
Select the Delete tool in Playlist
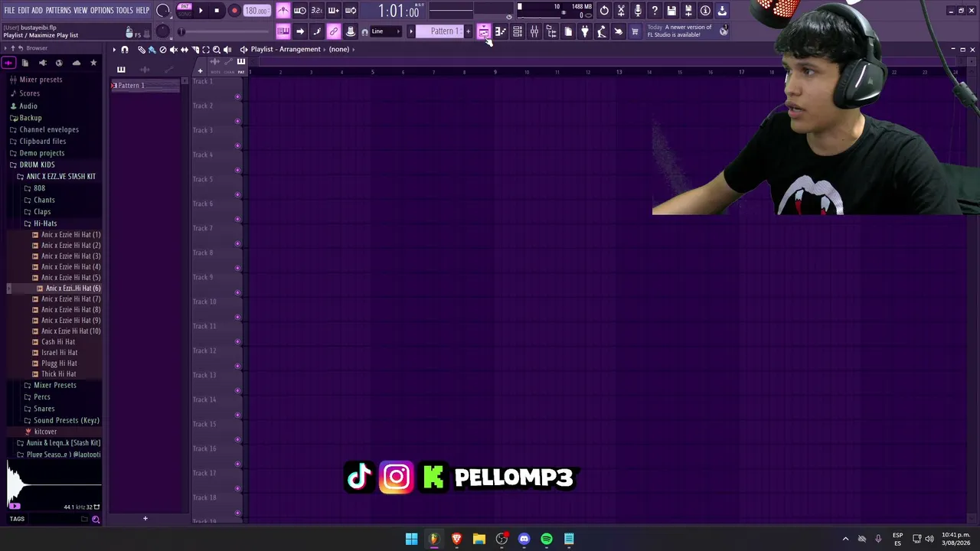click(x=163, y=50)
